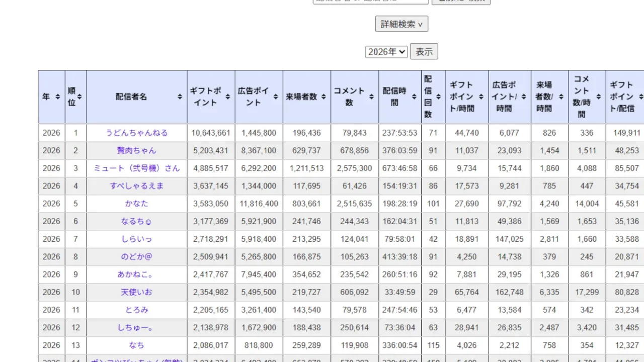Sort by 広告ポイント/時間 column arrows

point(524,97)
